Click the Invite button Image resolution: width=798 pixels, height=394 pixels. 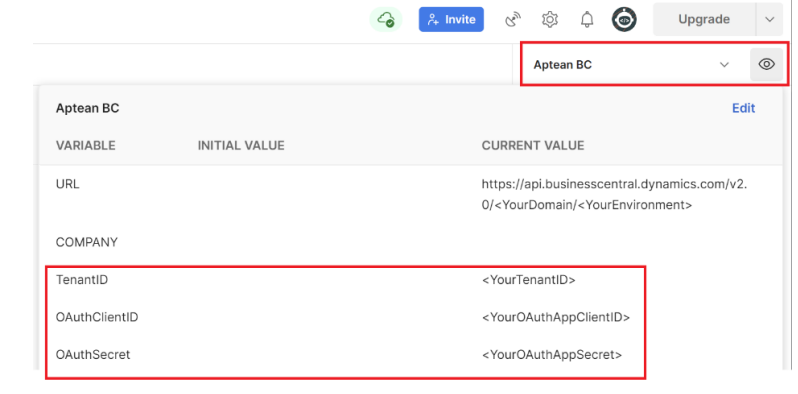click(x=451, y=20)
